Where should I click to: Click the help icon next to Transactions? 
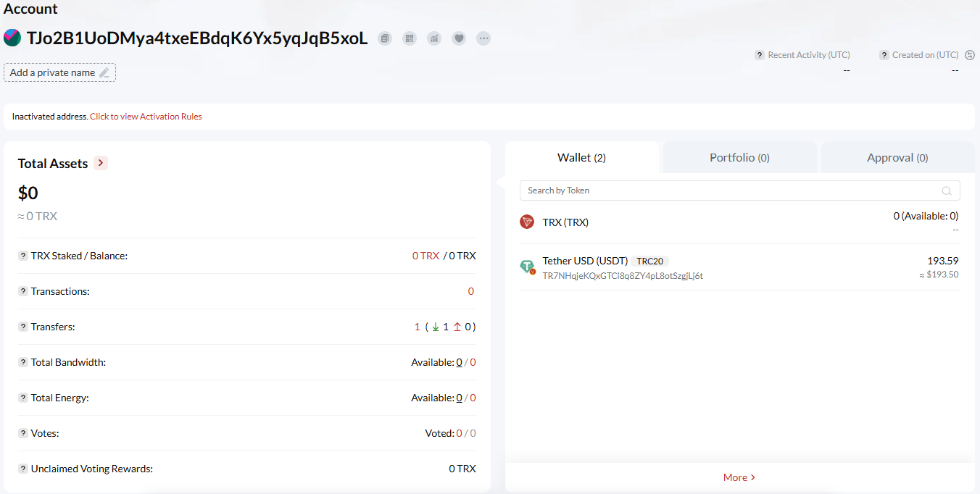coord(23,292)
